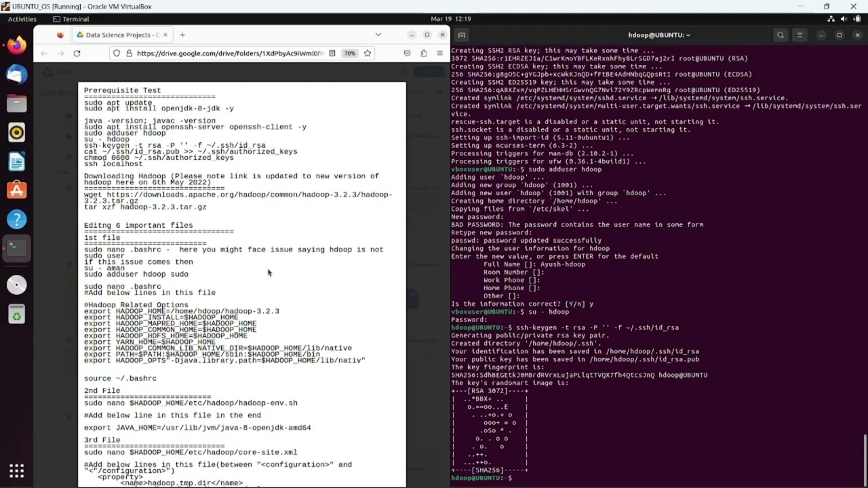Launch LibreOffice Writer from the dock

click(x=16, y=161)
